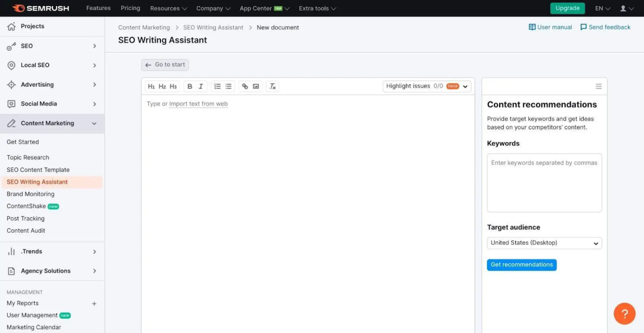Open the recommendations panel hamburger menu
Screen dimensions: 644x333
[x=599, y=87]
